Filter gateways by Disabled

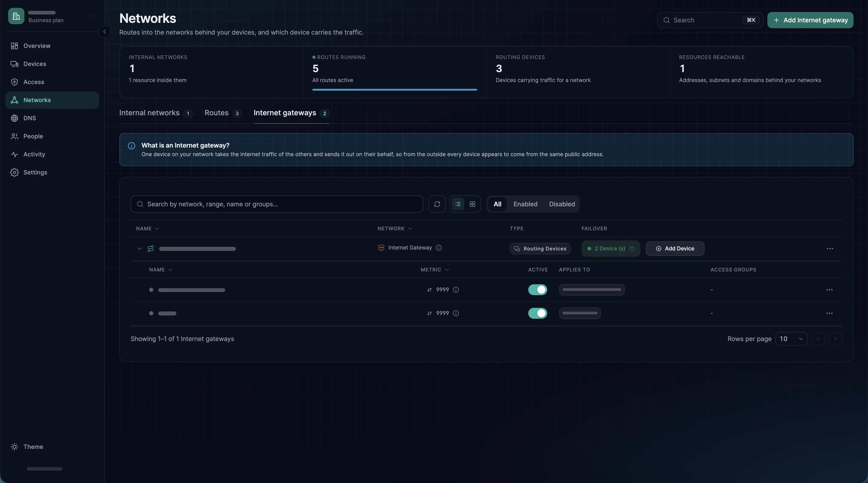(562, 204)
